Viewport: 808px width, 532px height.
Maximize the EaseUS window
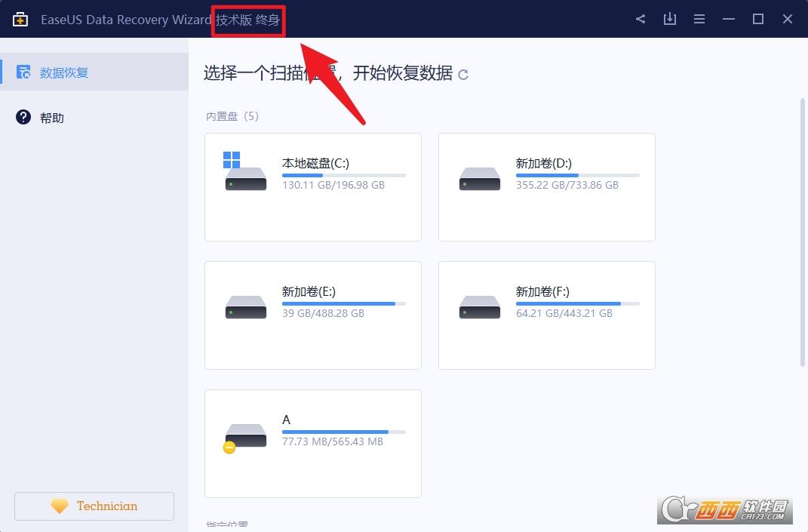tap(758, 19)
